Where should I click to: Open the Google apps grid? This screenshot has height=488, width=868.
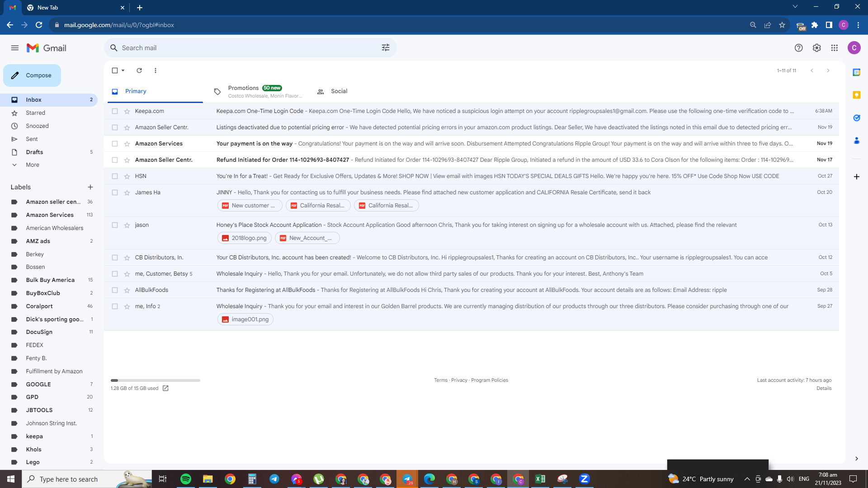tap(835, 48)
